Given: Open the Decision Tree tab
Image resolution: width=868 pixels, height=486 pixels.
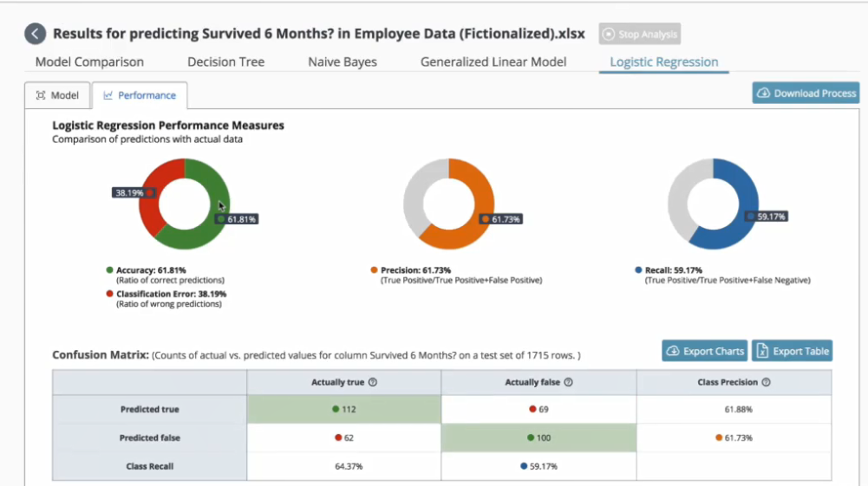Looking at the screenshot, I should point(225,62).
